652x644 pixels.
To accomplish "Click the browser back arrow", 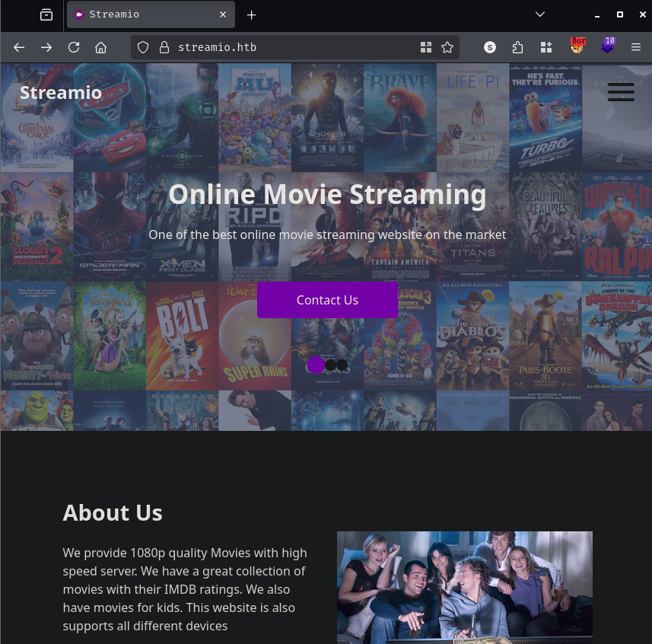I will [19, 47].
